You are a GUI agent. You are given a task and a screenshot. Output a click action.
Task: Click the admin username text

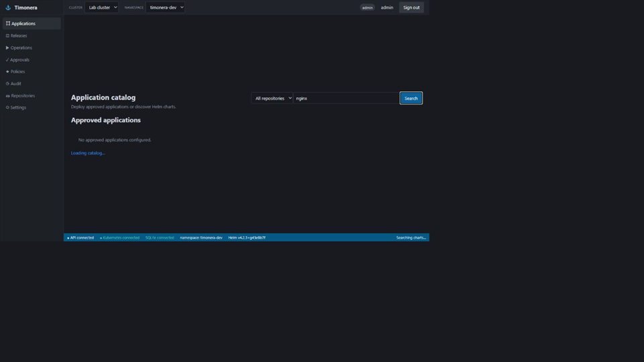click(387, 7)
